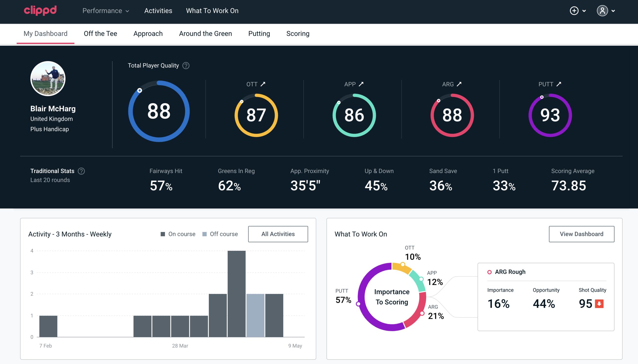This screenshot has height=364, width=638.
Task: Click the Traditional Stats help icon
Action: pyautogui.click(x=82, y=171)
